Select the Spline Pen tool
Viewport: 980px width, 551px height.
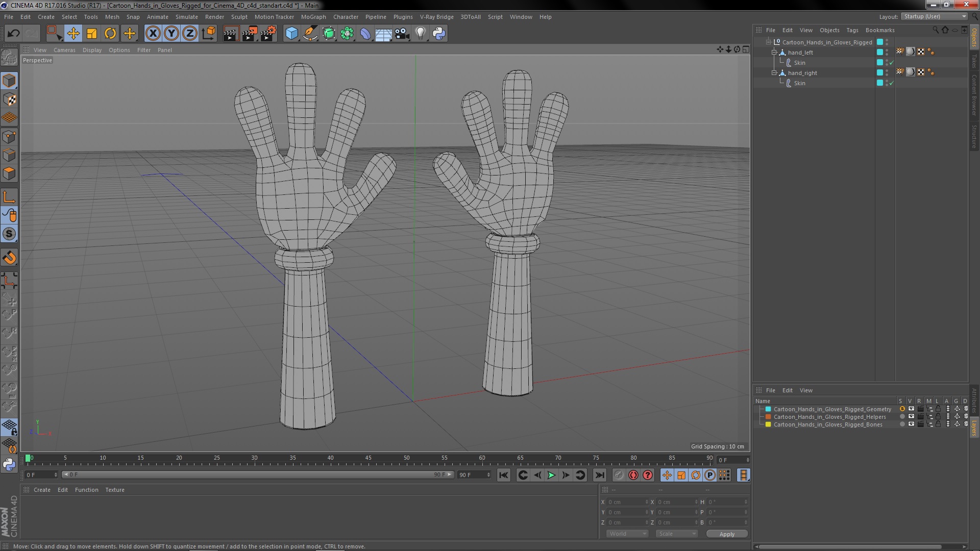[x=310, y=34]
